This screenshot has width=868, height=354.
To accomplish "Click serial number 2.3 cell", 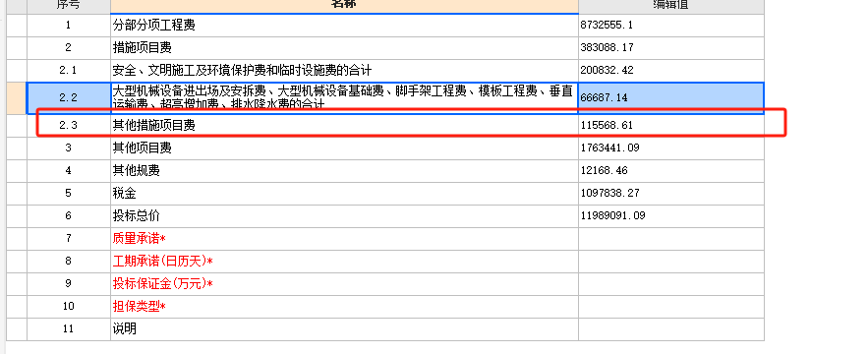I will tap(69, 125).
